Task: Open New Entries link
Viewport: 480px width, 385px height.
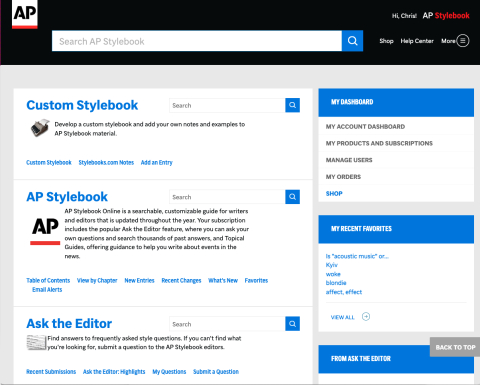Action: click(x=139, y=280)
